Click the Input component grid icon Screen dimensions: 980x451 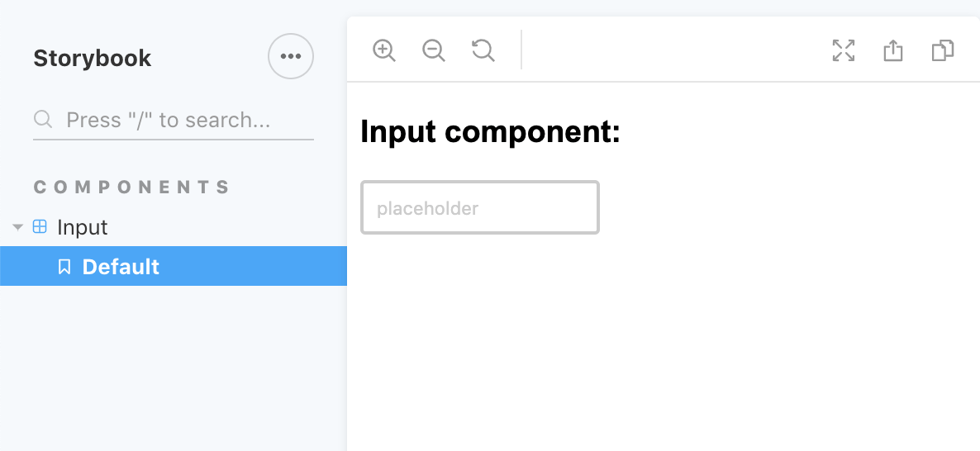click(x=40, y=227)
